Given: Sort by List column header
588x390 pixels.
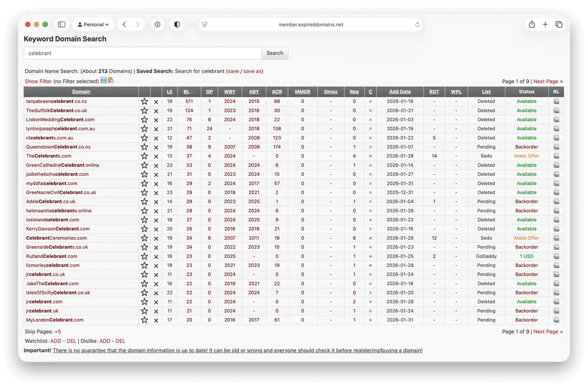Looking at the screenshot, I should [x=486, y=92].
